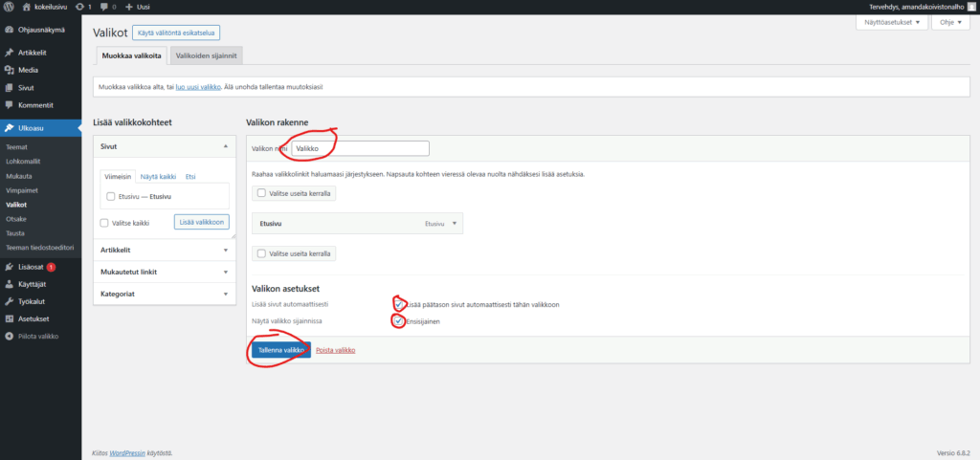
Task: Toggle Lisää päätason sivut automaattisesti checkbox
Action: coord(398,304)
